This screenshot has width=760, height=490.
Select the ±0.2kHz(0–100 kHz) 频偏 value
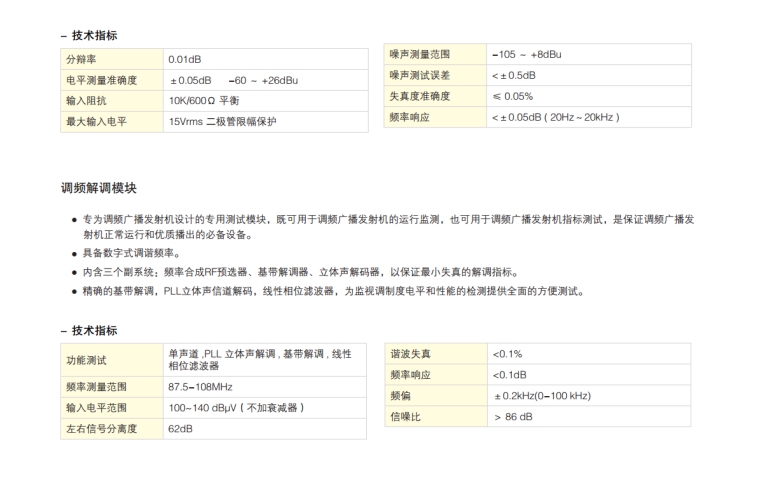(x=541, y=396)
